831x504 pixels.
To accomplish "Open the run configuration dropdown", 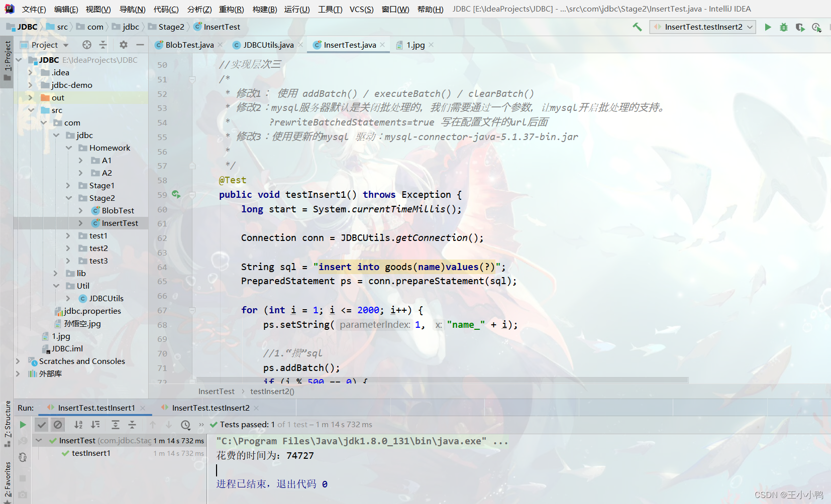I will pyautogui.click(x=702, y=27).
